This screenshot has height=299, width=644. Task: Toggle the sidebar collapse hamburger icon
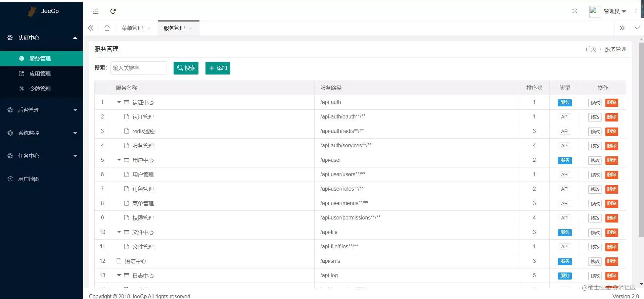point(96,11)
